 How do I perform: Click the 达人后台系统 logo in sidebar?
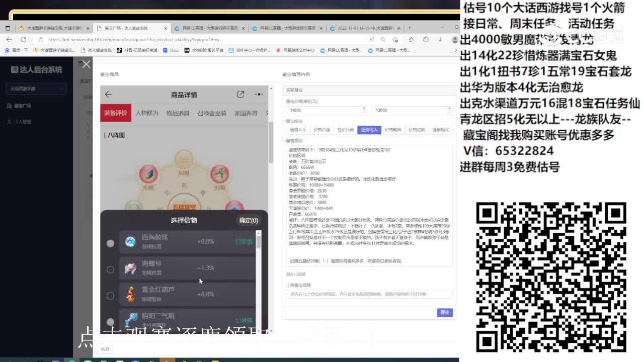point(37,70)
